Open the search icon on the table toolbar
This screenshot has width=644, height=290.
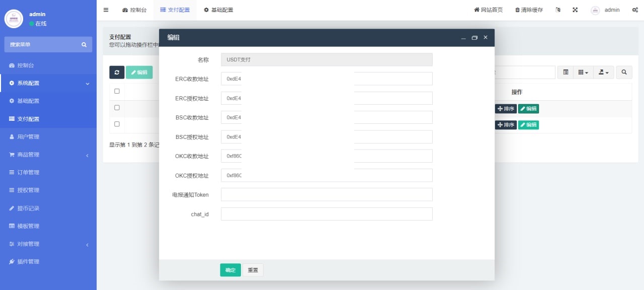pyautogui.click(x=624, y=72)
